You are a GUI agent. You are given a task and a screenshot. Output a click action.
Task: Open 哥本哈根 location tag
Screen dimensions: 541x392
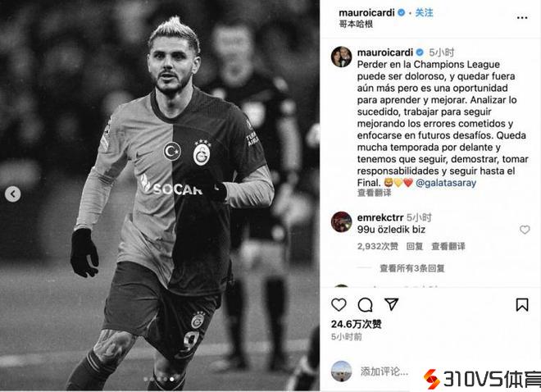coord(356,24)
